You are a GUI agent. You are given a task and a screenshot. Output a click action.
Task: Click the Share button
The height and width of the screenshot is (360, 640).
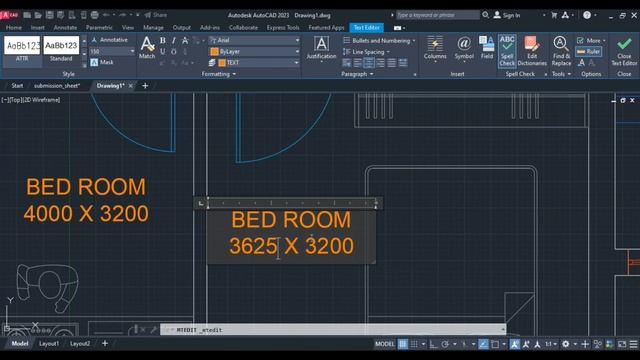tap(156, 15)
